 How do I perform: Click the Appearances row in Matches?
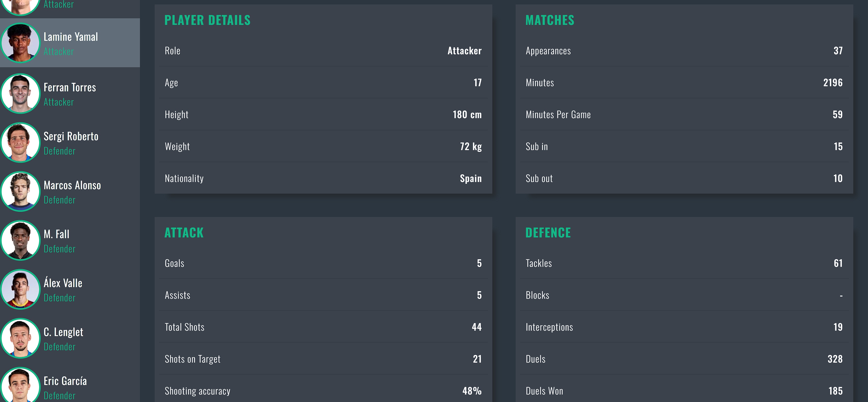684,51
